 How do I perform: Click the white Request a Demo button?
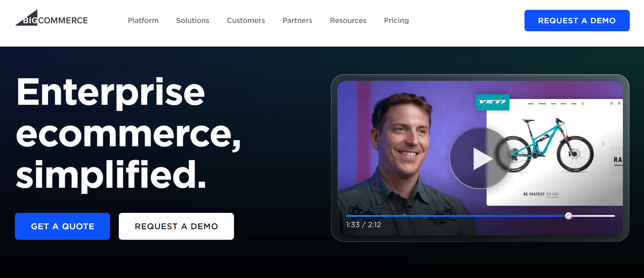click(176, 226)
